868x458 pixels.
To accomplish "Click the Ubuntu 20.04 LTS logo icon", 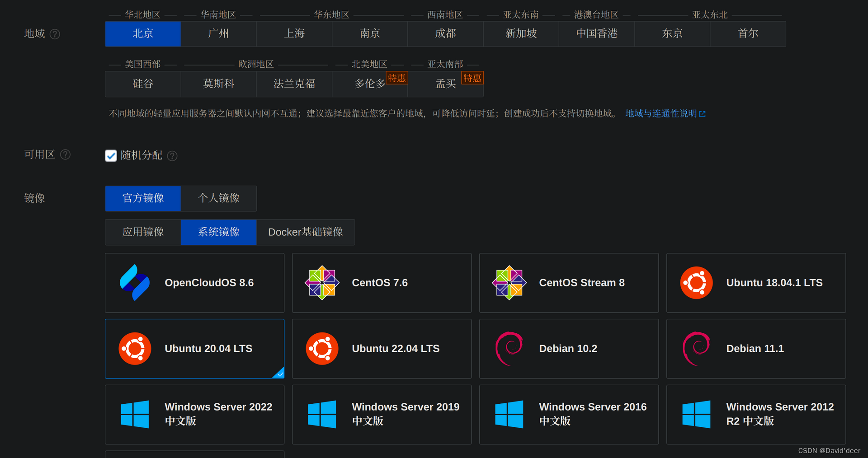I will tap(135, 349).
